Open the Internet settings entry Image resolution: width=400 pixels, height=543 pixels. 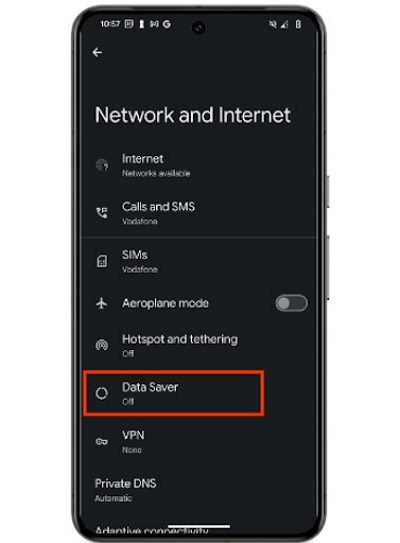tap(199, 165)
